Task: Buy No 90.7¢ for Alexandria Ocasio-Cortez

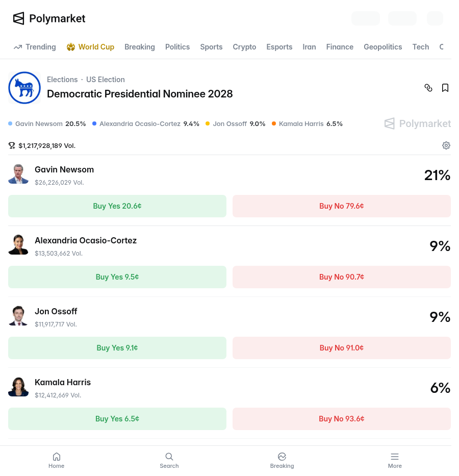Action: pyautogui.click(x=342, y=277)
